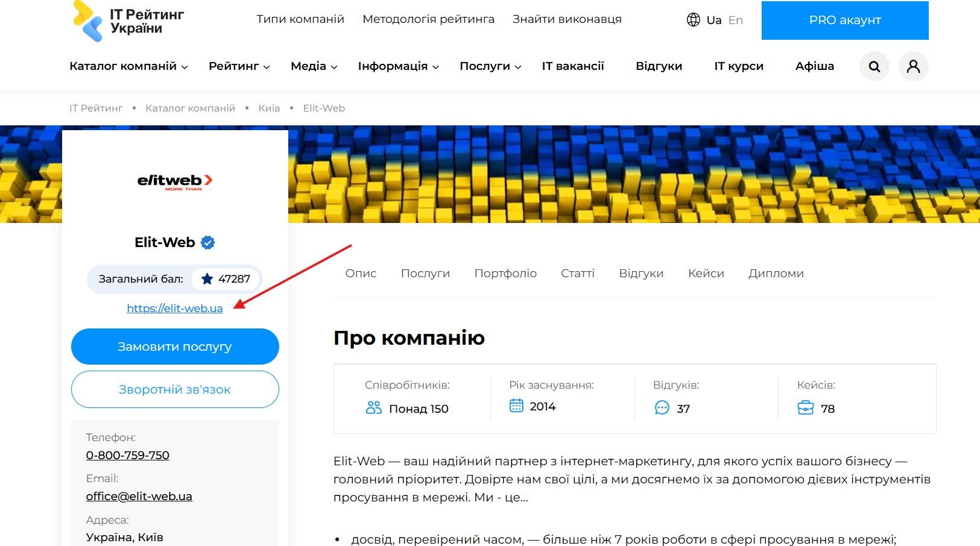
Task: Click the PRO акаунт button
Action: 844,20
